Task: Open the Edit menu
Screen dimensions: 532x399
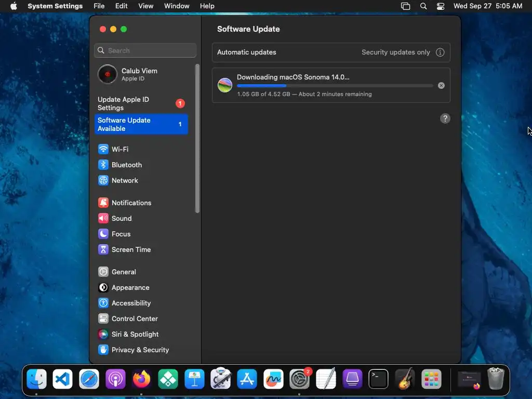Action: point(121,6)
